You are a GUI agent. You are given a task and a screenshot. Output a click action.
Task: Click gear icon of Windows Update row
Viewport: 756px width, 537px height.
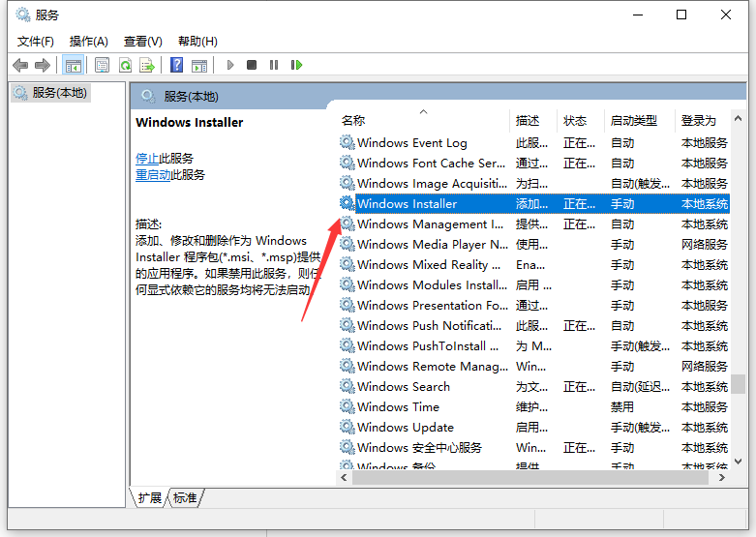click(348, 427)
